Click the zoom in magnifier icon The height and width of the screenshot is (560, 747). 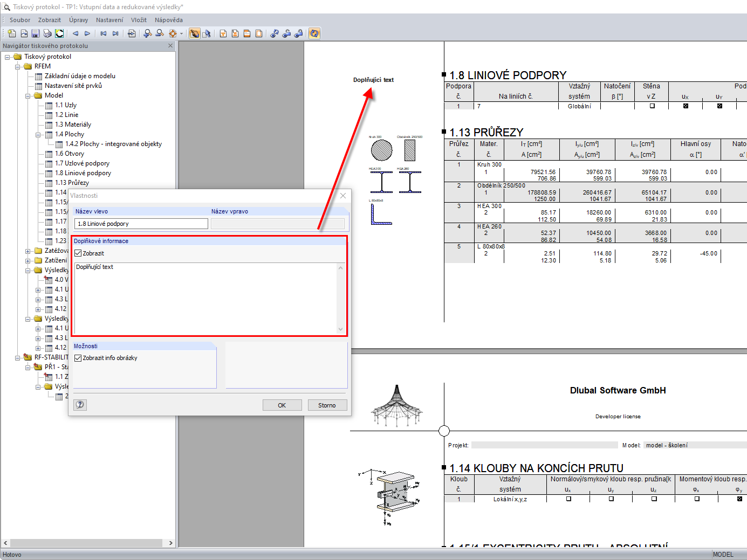[x=148, y=33]
